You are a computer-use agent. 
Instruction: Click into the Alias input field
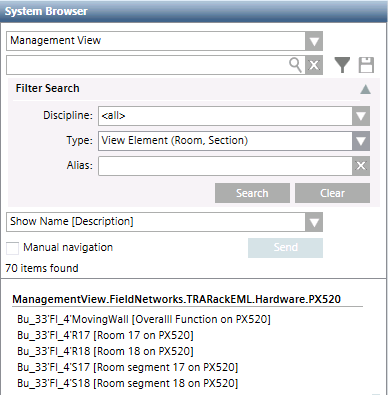tap(225, 166)
